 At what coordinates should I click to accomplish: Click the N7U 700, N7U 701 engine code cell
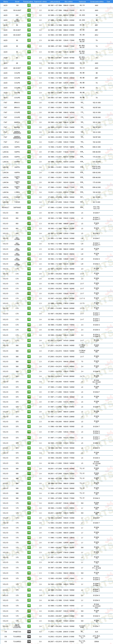(97, 207)
